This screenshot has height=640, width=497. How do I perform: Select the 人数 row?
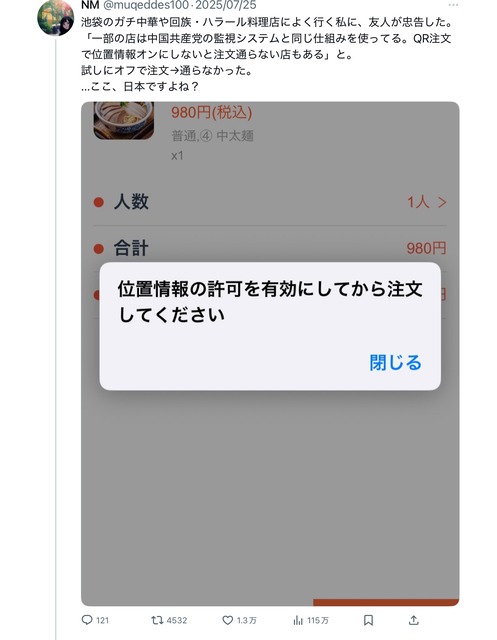(270, 202)
